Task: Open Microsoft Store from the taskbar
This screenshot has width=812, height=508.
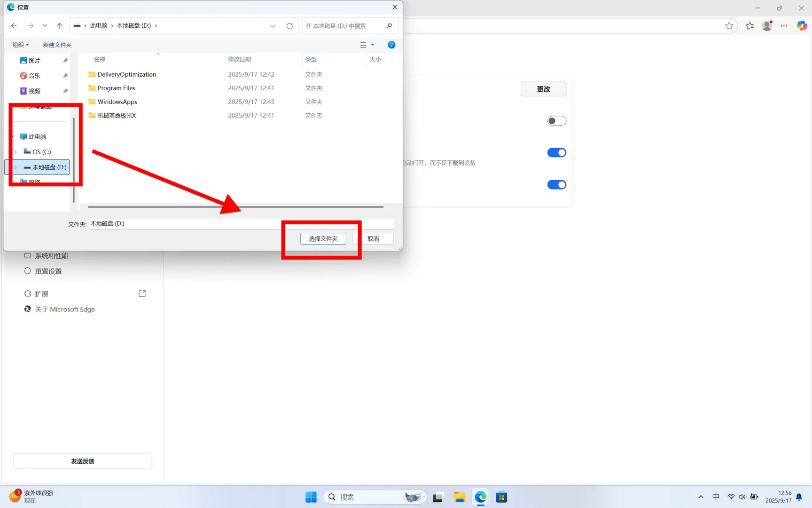Action: (x=501, y=497)
